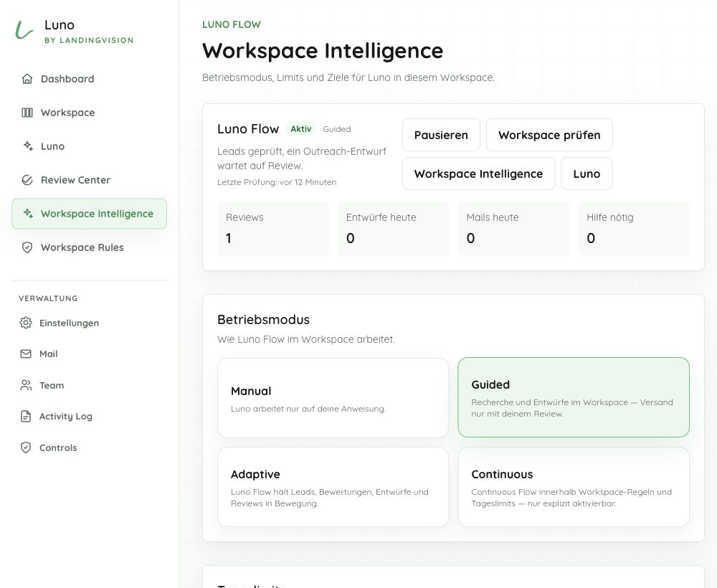717x588 pixels.
Task: Select Workspace Intelligence sidebar item
Action: [89, 214]
